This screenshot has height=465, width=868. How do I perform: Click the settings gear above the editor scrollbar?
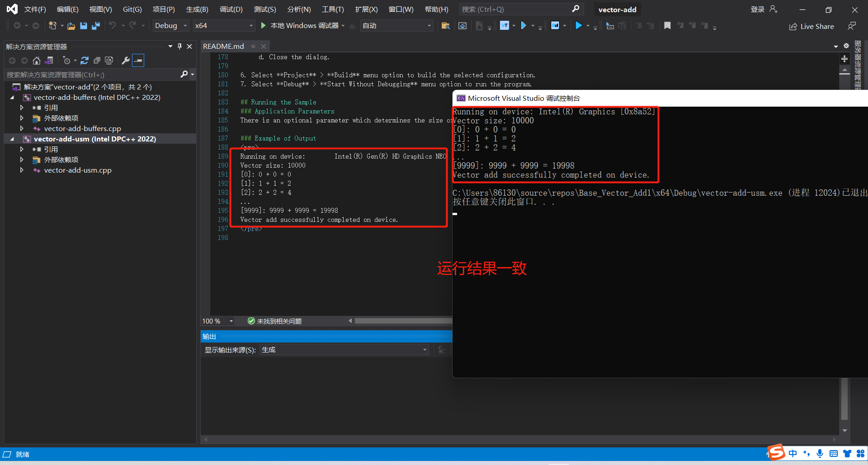click(x=846, y=46)
